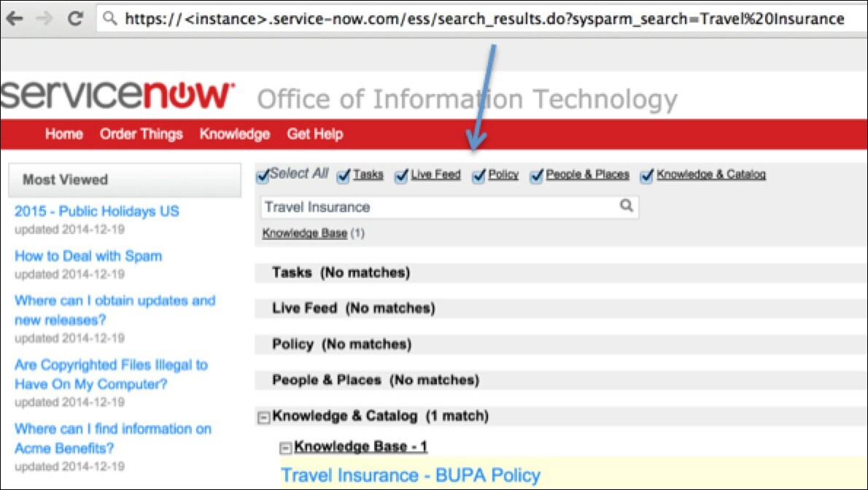The image size is (868, 490).
Task: Click the Tasks filter link
Action: (368, 174)
